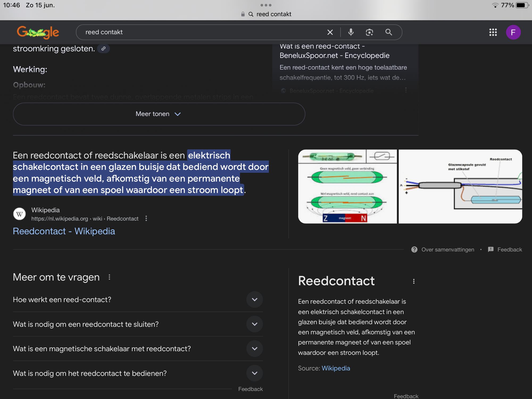Focus the 'reed contakt' search field
Screen dimensions: 532x399
(x=202, y=32)
